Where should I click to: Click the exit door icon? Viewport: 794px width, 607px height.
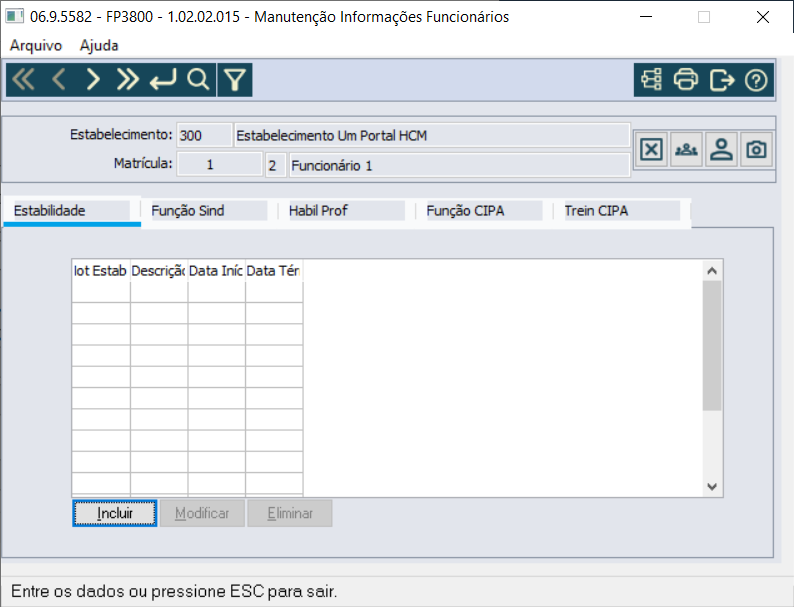coord(722,80)
